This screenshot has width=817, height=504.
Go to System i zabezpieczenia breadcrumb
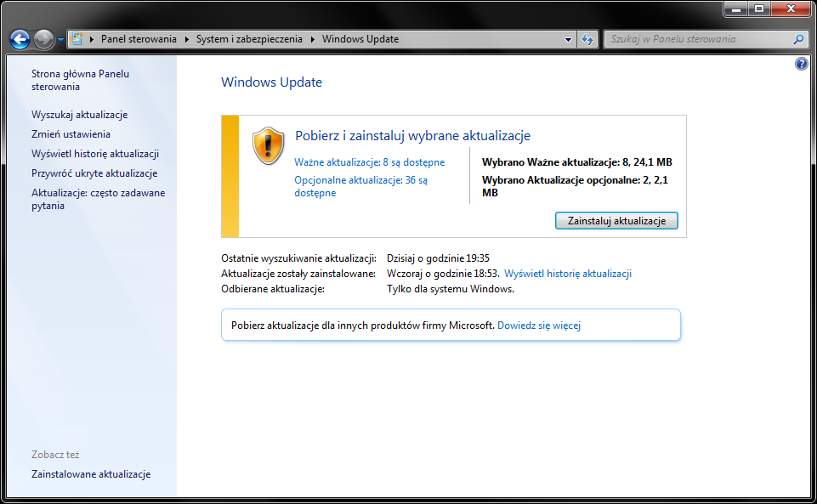pyautogui.click(x=249, y=39)
